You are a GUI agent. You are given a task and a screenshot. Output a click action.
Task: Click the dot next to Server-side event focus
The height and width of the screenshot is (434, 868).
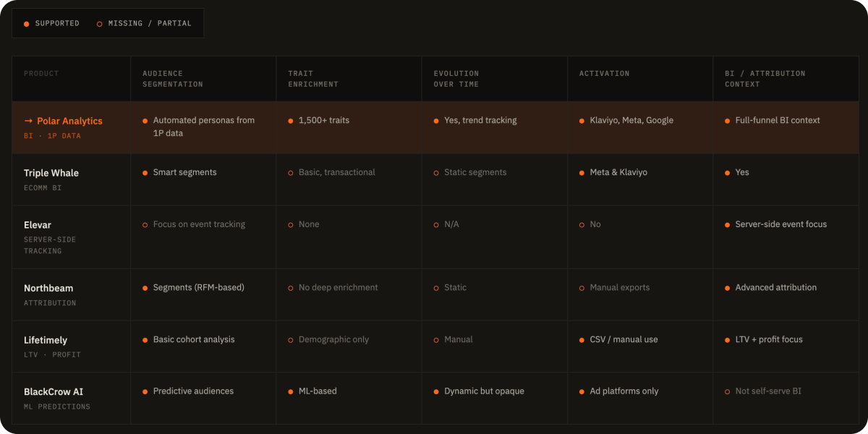click(x=728, y=225)
